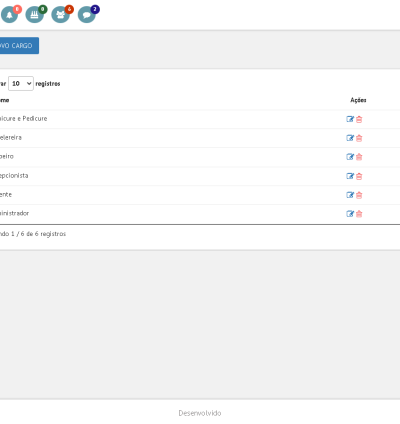The height and width of the screenshot is (424, 400).
Task: Edit the Recepcionista entry
Action: 350,176
